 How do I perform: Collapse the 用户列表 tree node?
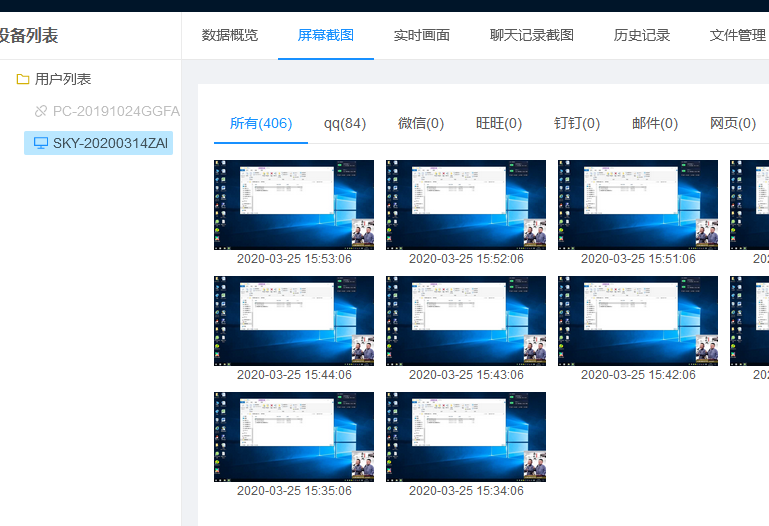click(x=63, y=79)
